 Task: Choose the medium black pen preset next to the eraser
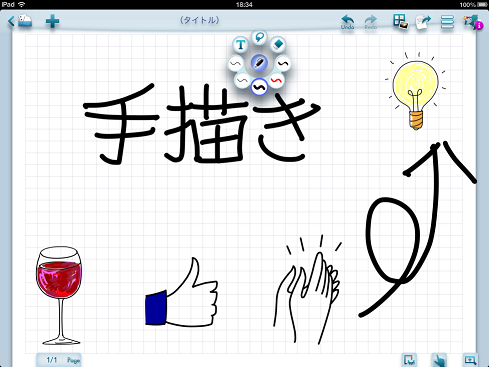(283, 63)
